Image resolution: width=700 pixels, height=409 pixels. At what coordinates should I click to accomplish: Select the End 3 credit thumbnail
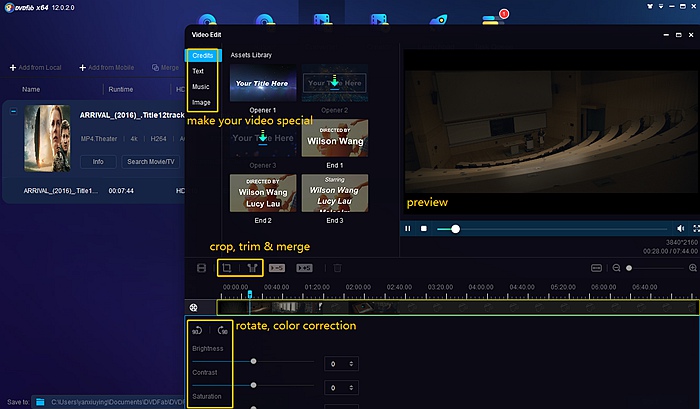335,193
